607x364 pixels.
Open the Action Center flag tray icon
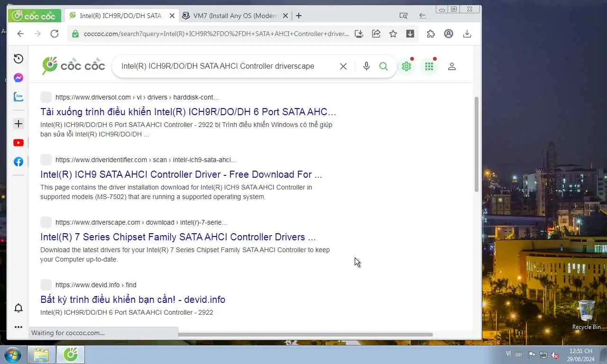(532, 355)
